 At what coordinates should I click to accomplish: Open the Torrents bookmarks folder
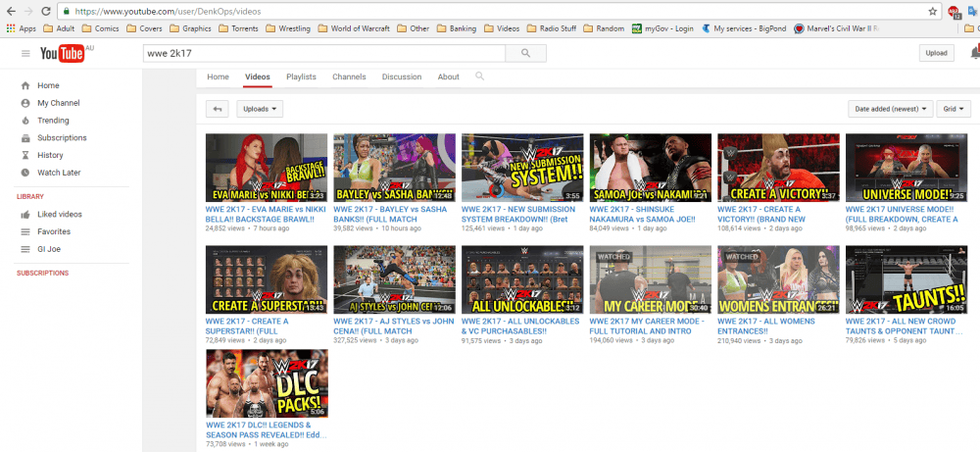click(x=238, y=28)
